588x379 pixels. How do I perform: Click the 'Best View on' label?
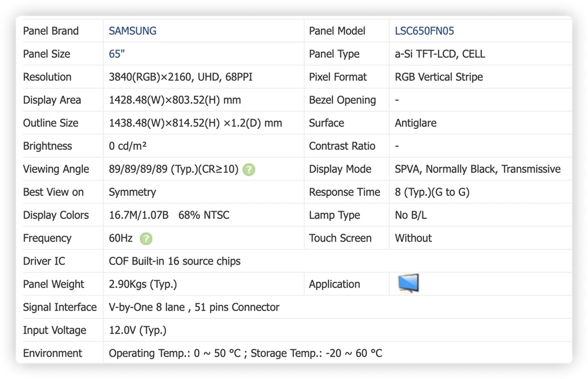point(53,192)
